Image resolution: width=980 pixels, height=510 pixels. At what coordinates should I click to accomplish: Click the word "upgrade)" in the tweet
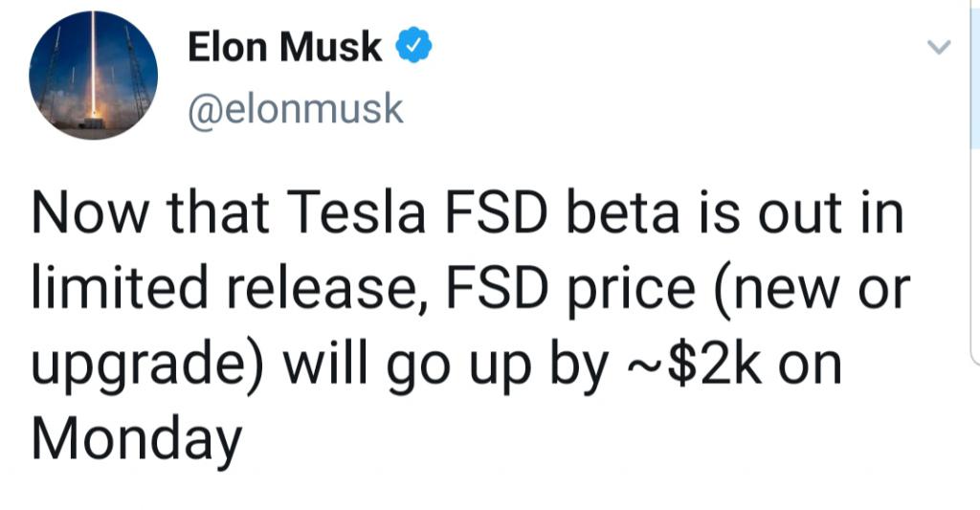(x=148, y=368)
